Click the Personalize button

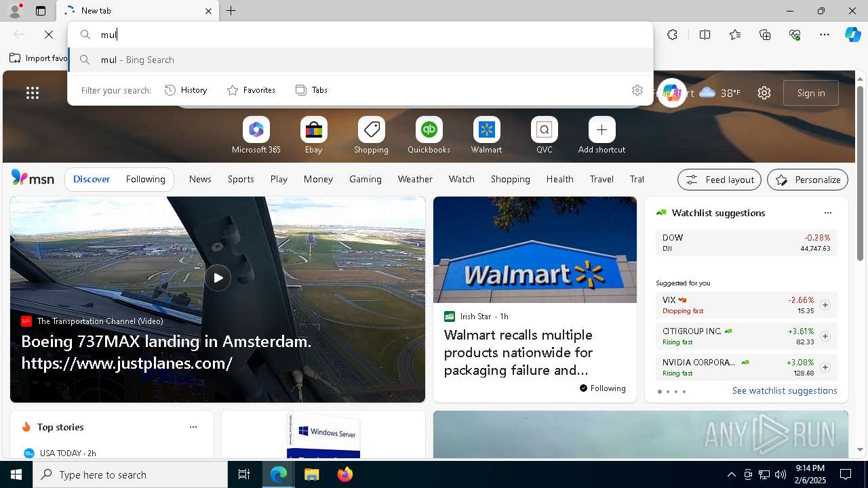pyautogui.click(x=808, y=180)
